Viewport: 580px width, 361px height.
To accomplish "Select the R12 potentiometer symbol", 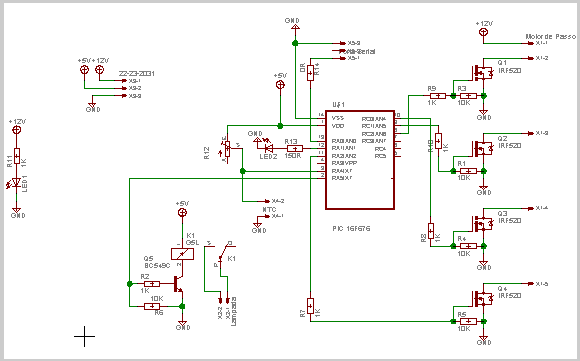I will tap(227, 149).
